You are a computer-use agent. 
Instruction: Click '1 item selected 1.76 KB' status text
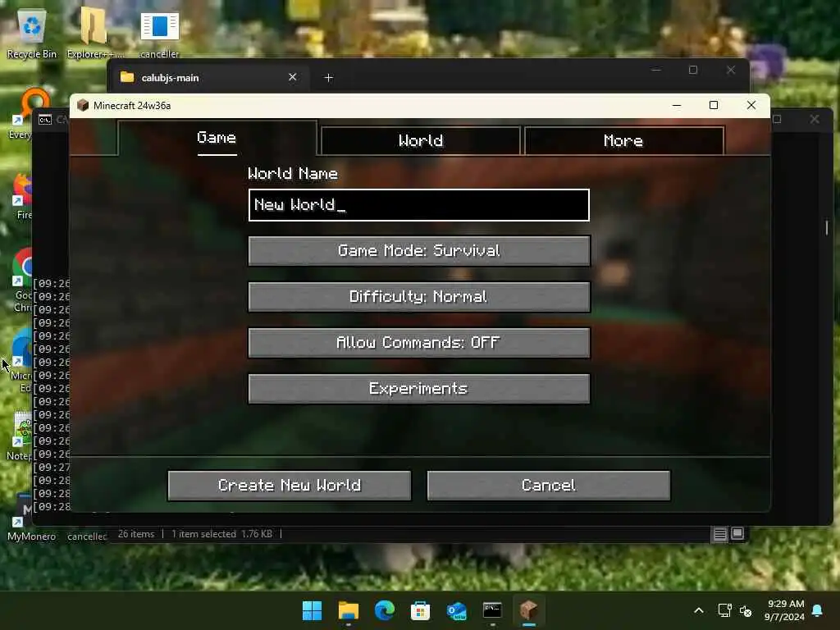[221, 534]
